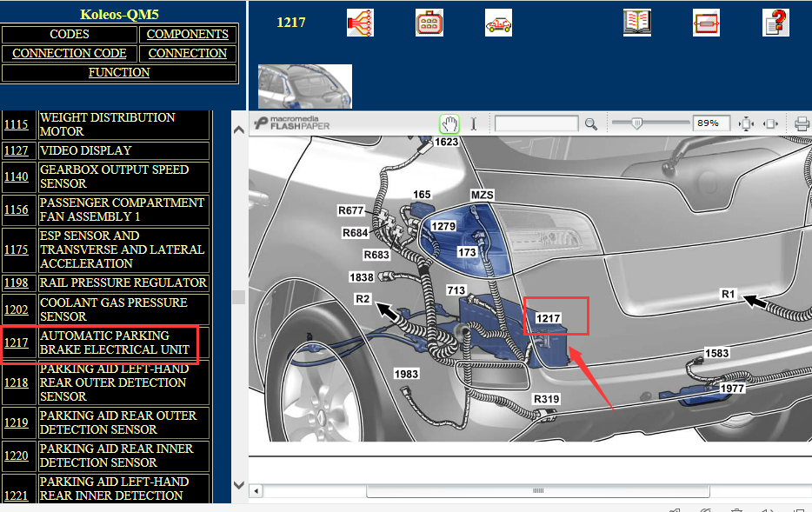Open component code 1175 link
Screen dimensions: 812x512
pos(16,249)
